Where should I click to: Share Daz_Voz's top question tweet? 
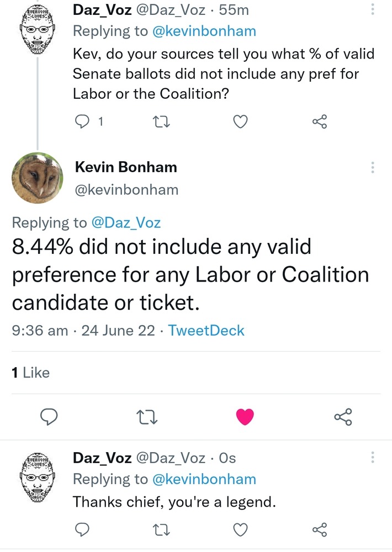point(320,121)
